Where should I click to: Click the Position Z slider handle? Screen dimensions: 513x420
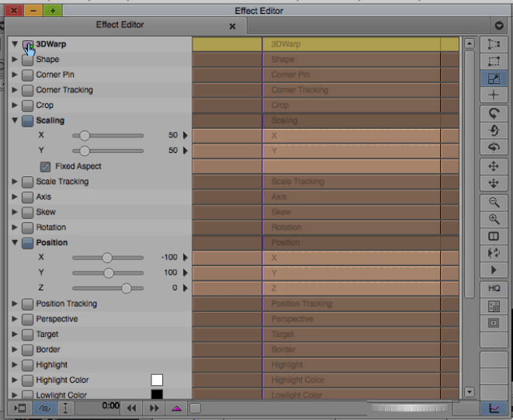point(127,288)
